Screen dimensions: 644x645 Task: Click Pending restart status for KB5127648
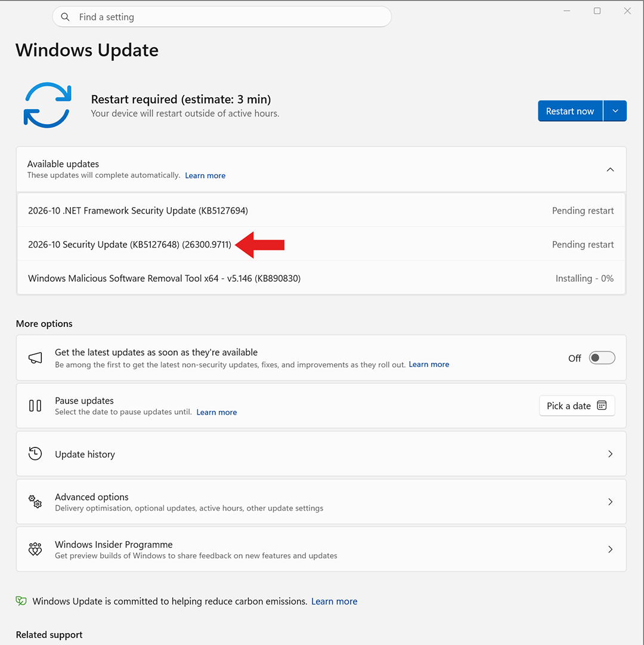[583, 245]
